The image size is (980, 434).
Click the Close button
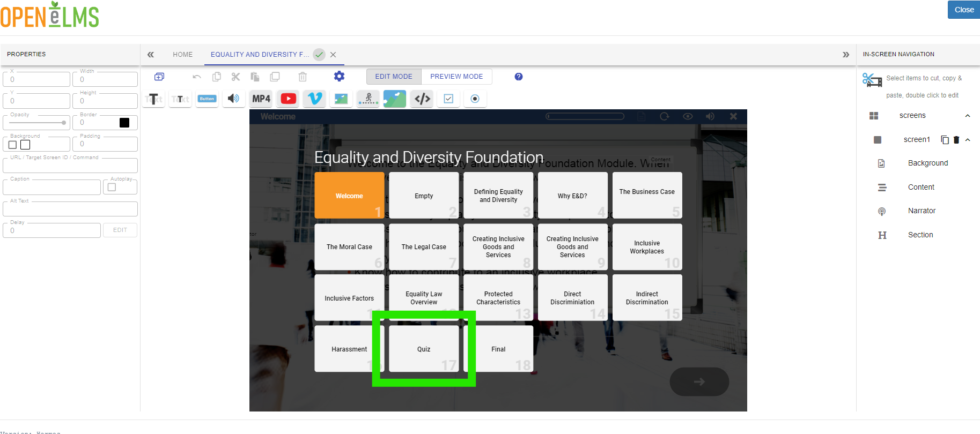[964, 10]
